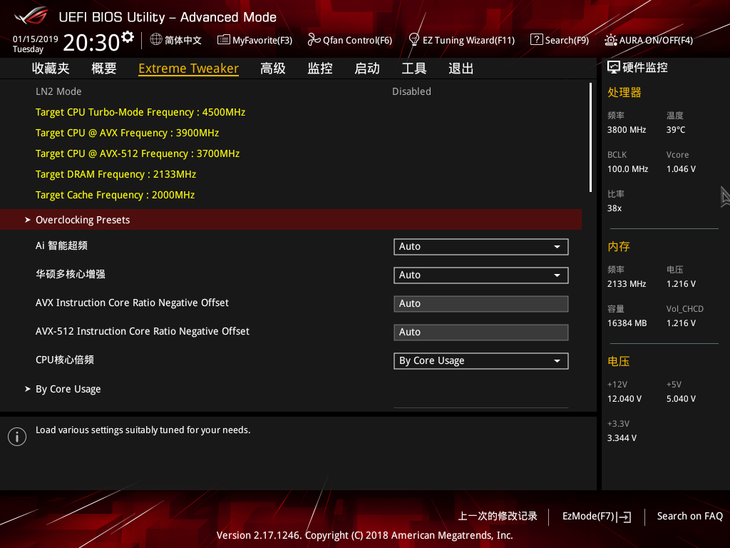The width and height of the screenshot is (730, 548).
Task: Switch to the 监控 tab
Action: pyautogui.click(x=320, y=68)
